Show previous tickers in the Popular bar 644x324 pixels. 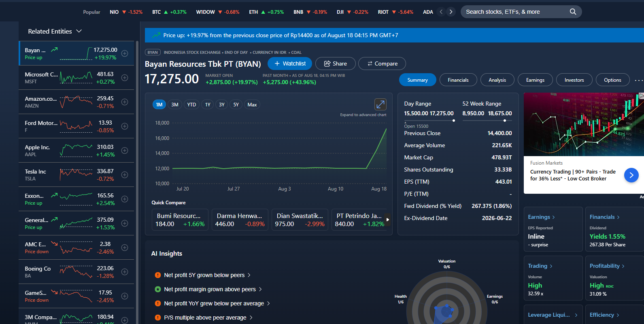click(441, 12)
